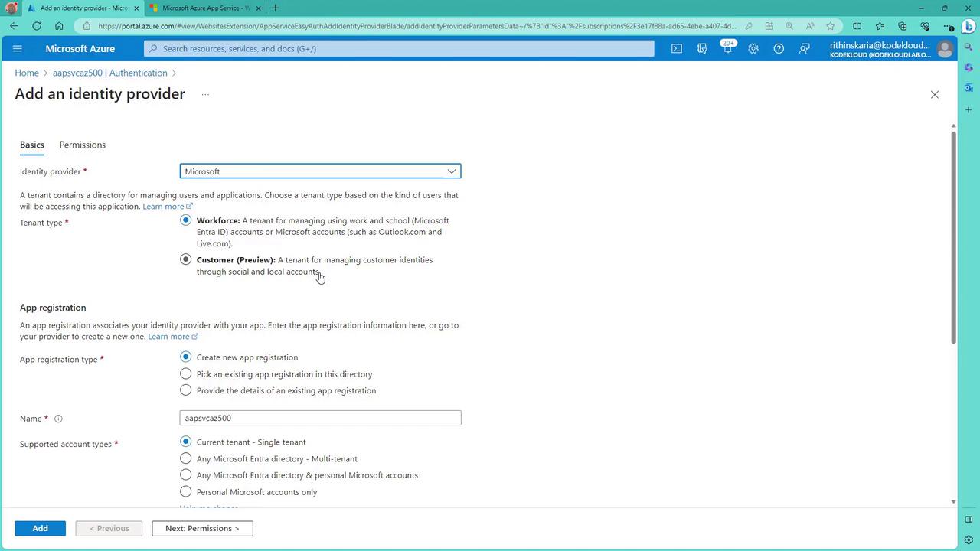
Task: Click Next: Permissions button
Action: point(202,528)
